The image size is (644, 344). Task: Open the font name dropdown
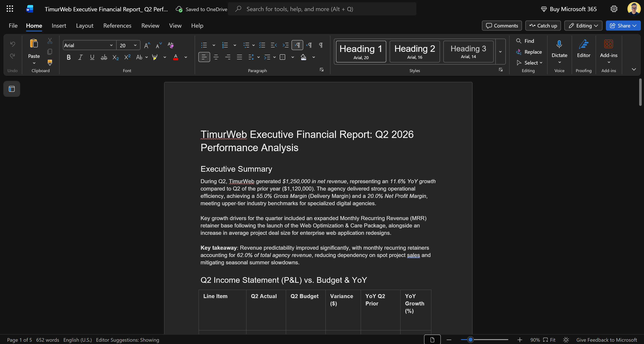click(111, 45)
